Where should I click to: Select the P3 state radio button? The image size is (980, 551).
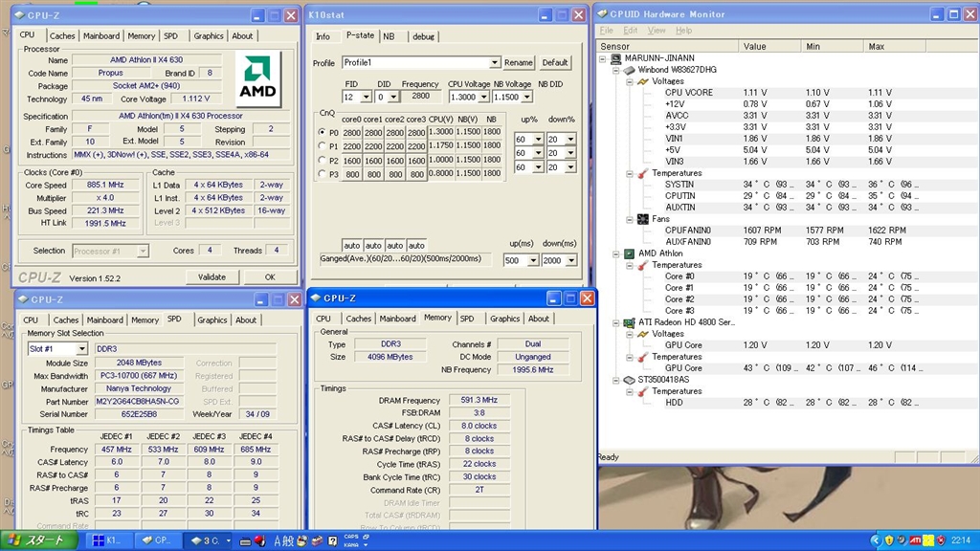click(322, 174)
